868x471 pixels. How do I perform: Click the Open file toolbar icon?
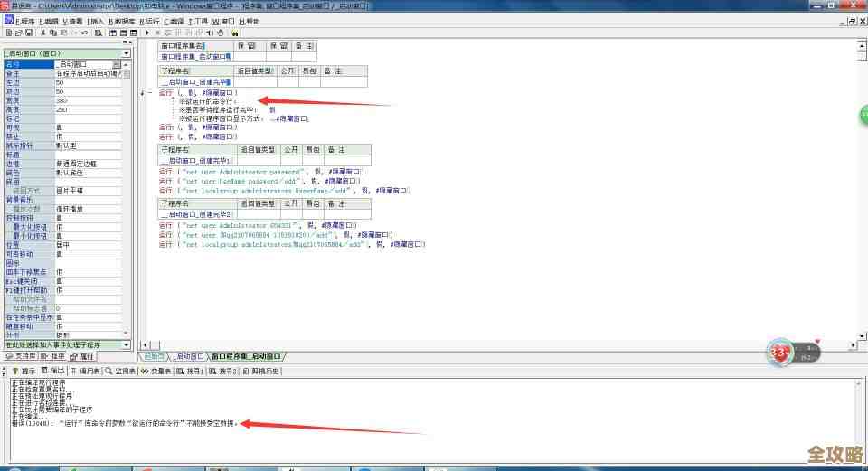(17, 33)
